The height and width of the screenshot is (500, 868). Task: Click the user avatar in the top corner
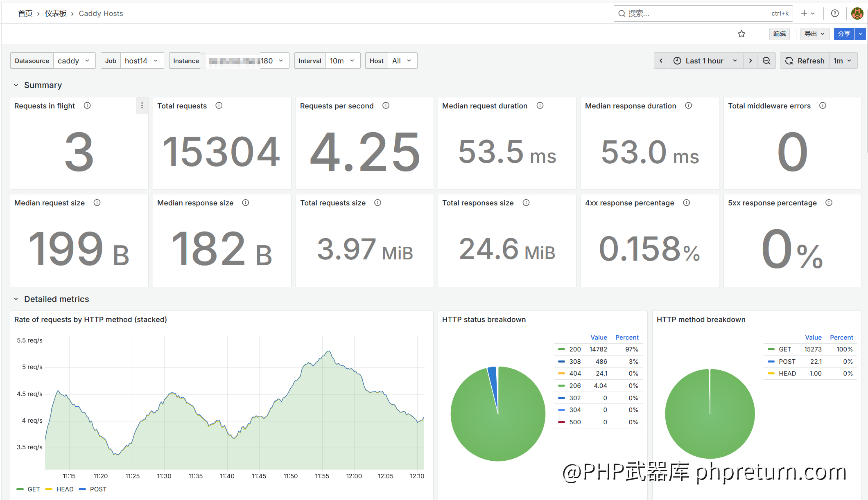point(857,14)
